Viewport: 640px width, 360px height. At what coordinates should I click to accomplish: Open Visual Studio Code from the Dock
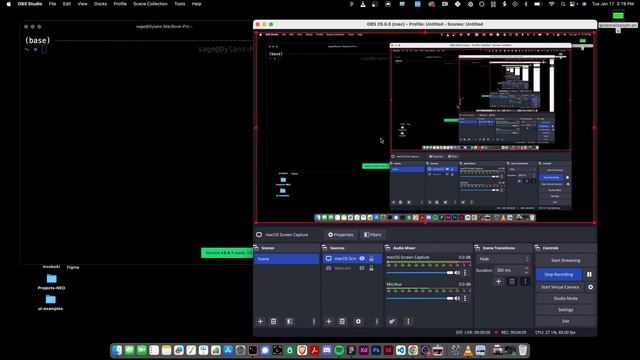point(400,350)
